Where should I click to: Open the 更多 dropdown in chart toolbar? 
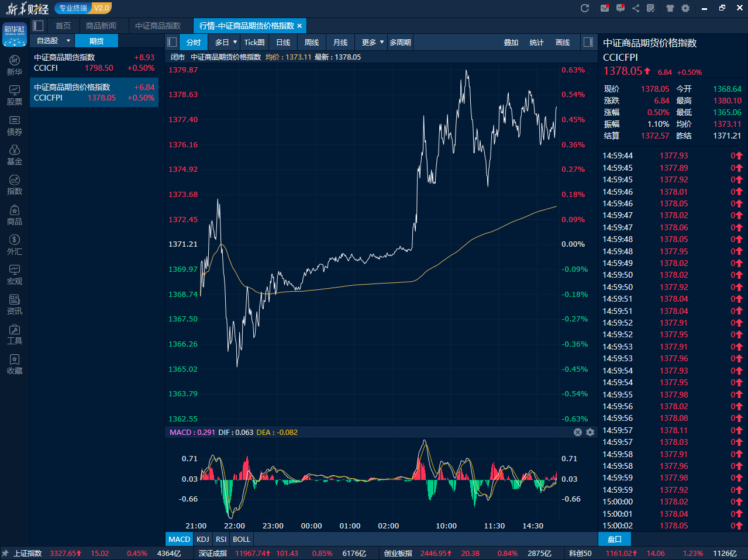[381, 42]
